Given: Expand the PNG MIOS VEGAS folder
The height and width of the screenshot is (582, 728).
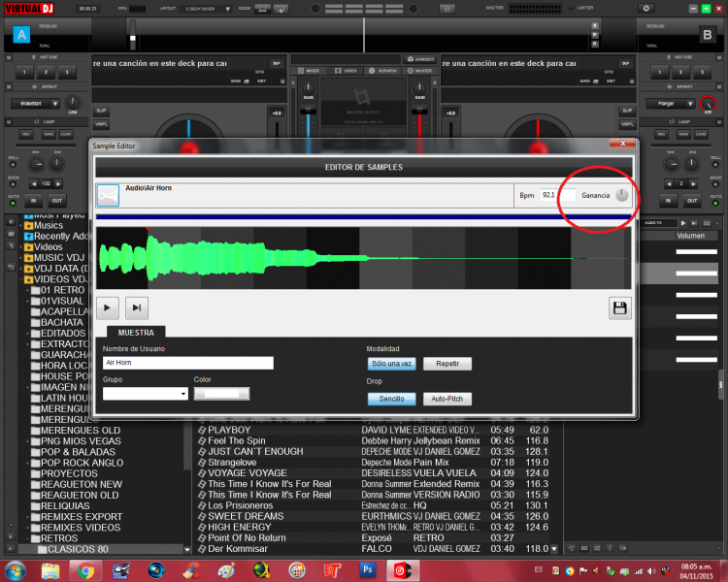Looking at the screenshot, I should tap(28, 441).
